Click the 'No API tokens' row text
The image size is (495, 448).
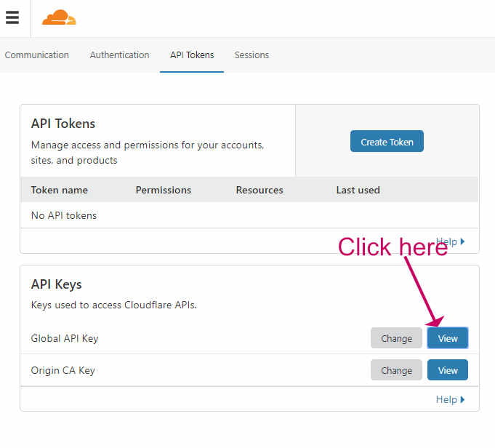click(64, 215)
